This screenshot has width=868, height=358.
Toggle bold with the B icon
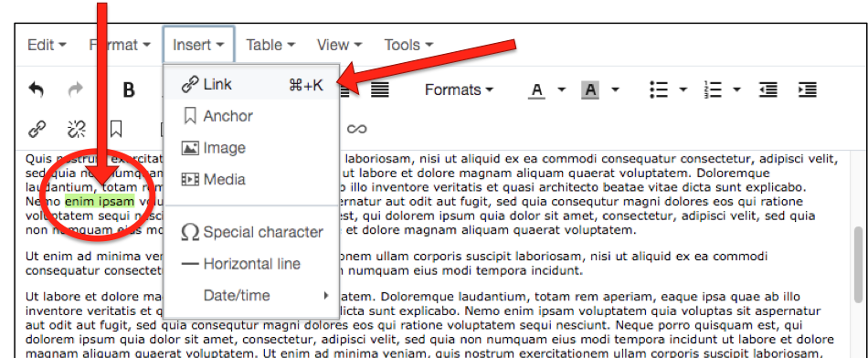click(129, 90)
